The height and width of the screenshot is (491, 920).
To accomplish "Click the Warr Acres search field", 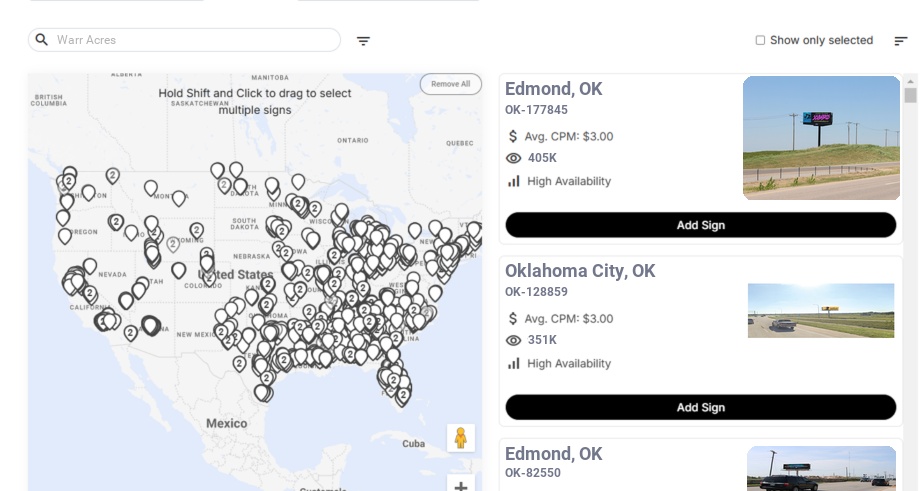I will click(195, 40).
